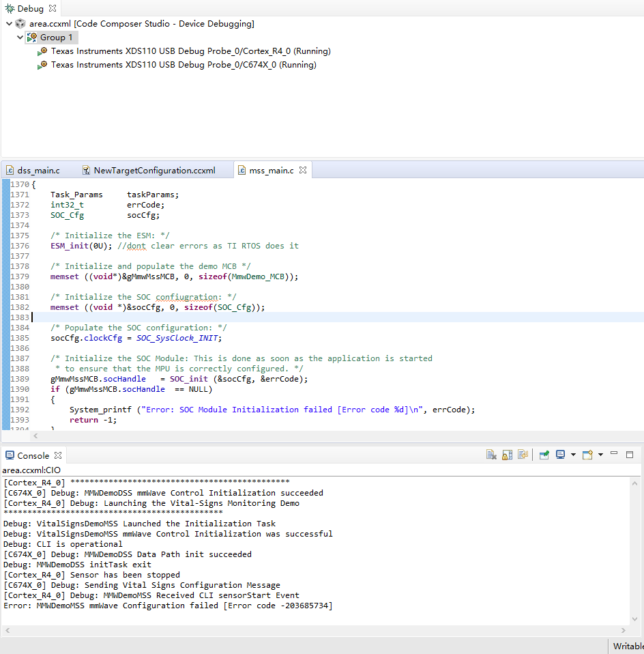Collapse the Group 1 tree node
Viewport: 644px width, 654px height.
[20, 37]
